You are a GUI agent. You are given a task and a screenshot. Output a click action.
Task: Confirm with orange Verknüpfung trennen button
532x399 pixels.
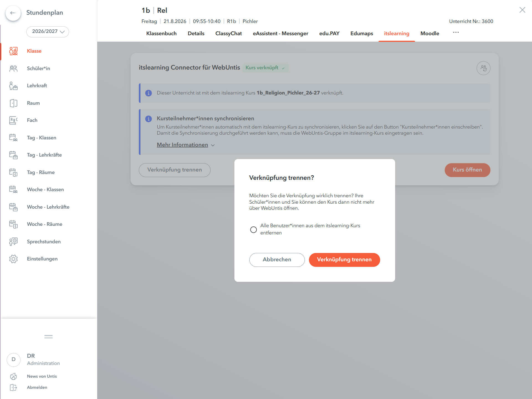point(344,260)
